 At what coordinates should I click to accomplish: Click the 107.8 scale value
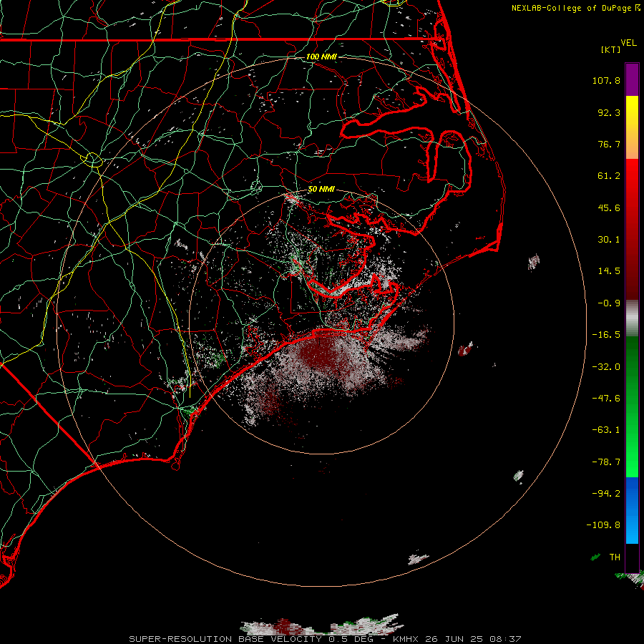606,80
